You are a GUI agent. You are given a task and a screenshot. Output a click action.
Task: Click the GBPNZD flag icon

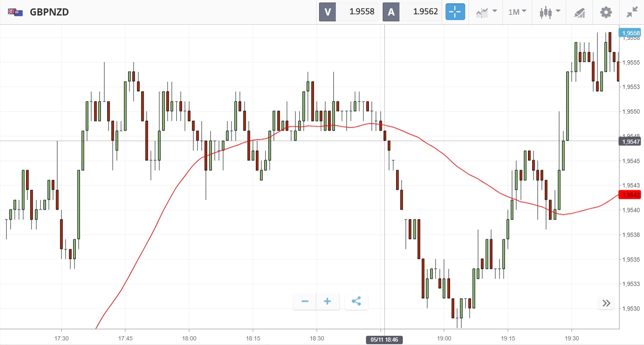coord(15,12)
